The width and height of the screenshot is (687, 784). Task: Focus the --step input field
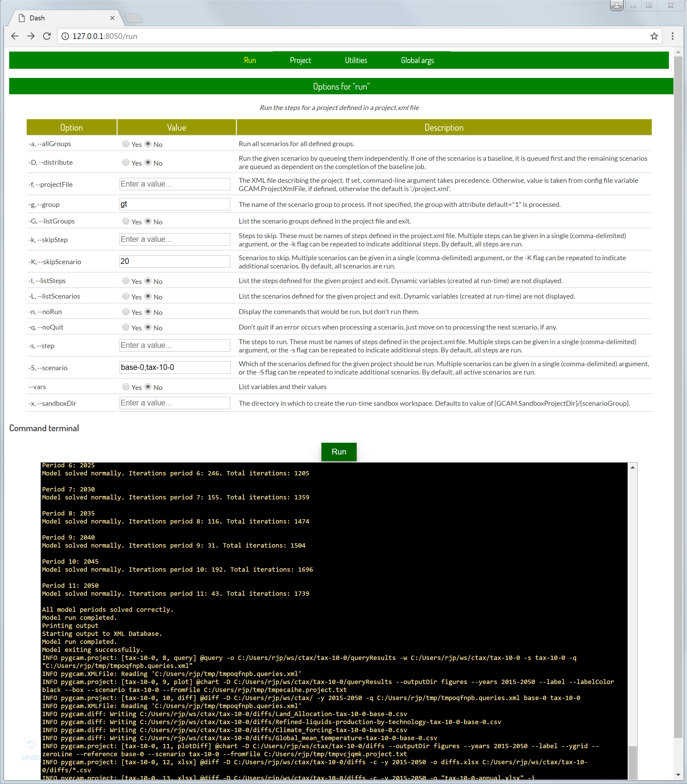(x=175, y=345)
